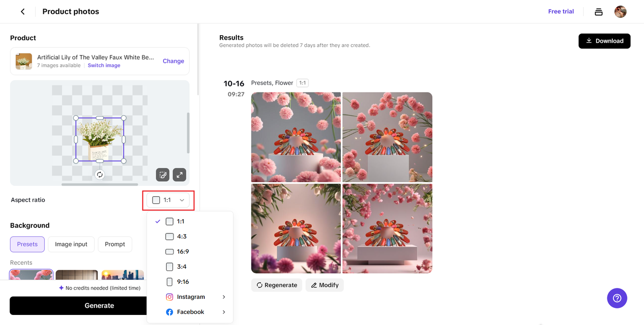Switch to the Image input tab
The height and width of the screenshot is (325, 644).
pyautogui.click(x=71, y=245)
